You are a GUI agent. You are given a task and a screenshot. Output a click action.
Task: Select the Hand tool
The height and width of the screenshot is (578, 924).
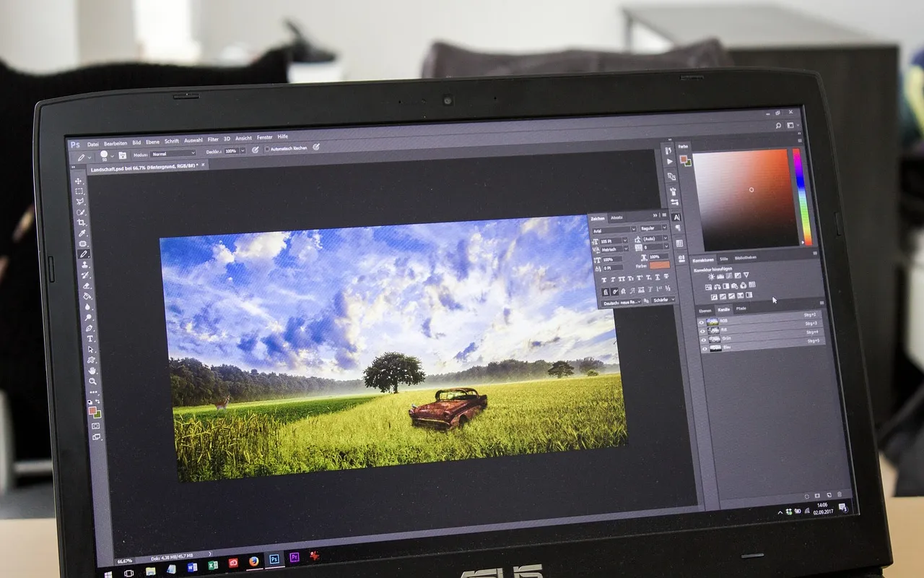(x=92, y=371)
